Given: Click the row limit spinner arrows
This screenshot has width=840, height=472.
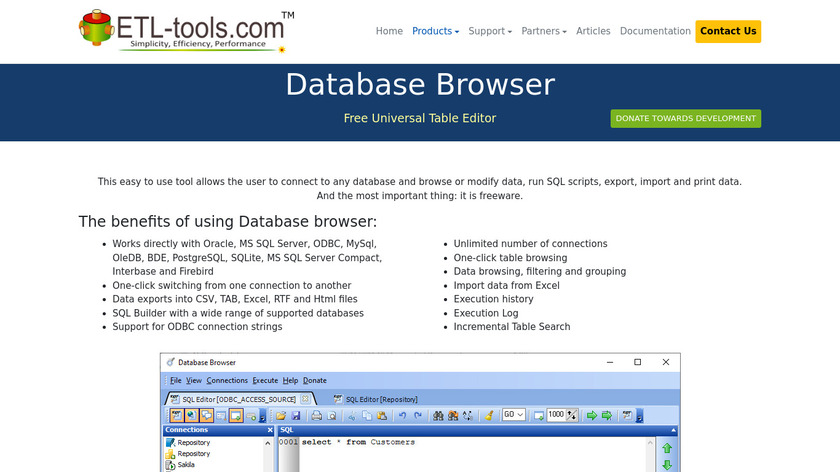Looking at the screenshot, I should point(572,415).
